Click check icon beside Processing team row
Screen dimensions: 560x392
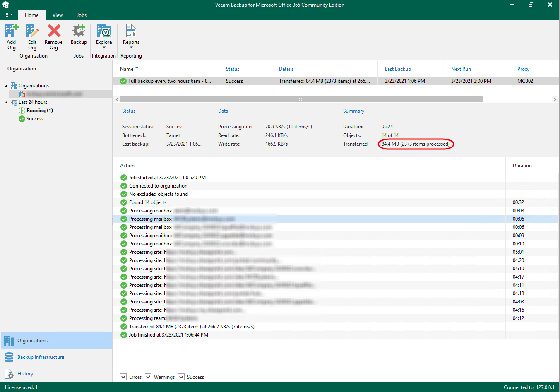(124, 318)
